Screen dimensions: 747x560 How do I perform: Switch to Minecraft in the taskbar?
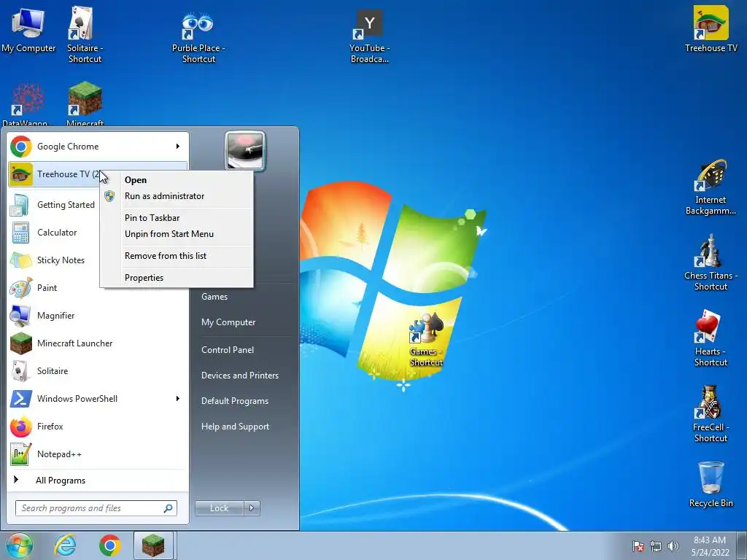tap(153, 545)
